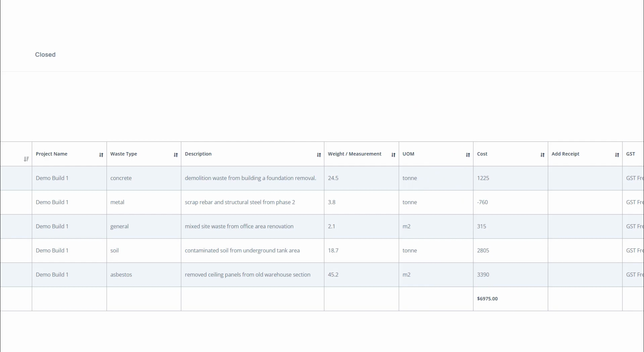Image resolution: width=644 pixels, height=352 pixels.
Task: Select the Closed tab label
Action: (45, 55)
